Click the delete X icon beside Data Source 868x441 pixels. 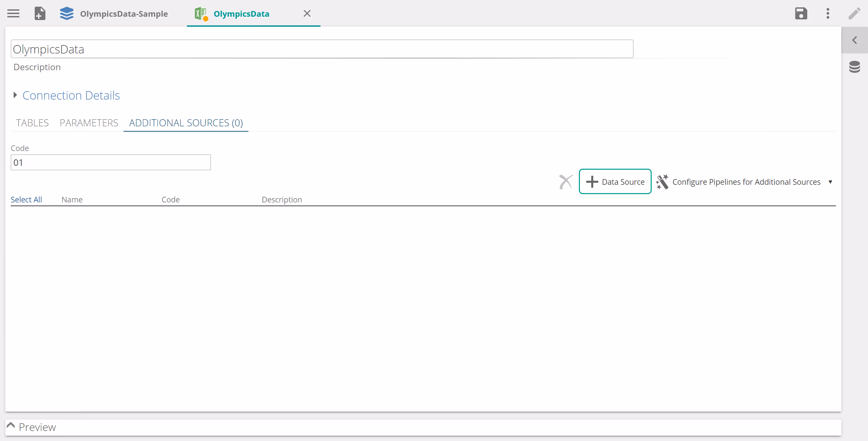(566, 182)
